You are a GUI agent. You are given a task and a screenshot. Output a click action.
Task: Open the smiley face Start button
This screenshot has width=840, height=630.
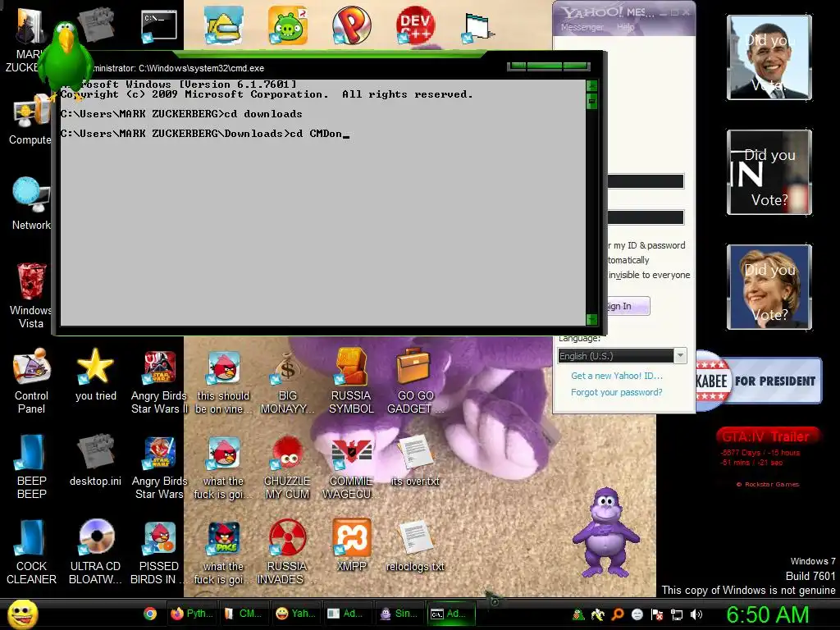pyautogui.click(x=22, y=614)
